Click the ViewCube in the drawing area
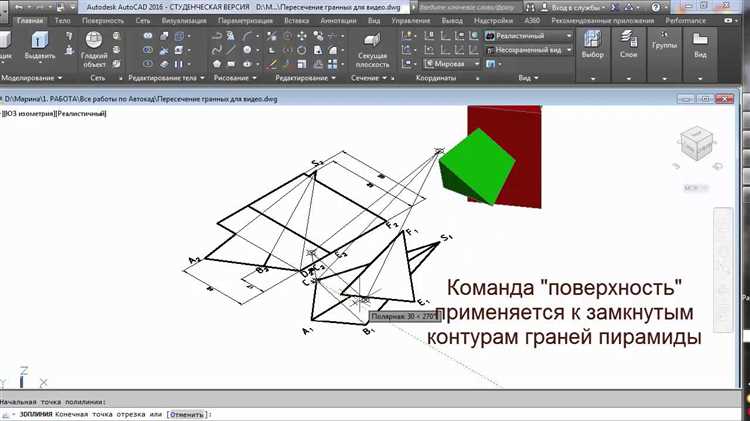 coord(696,144)
